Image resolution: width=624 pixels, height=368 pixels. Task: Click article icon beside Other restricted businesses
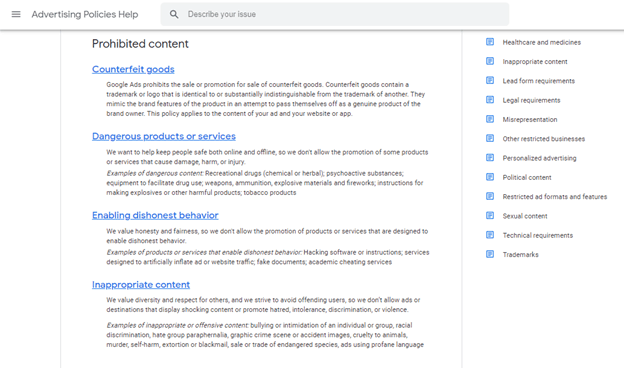click(x=490, y=138)
